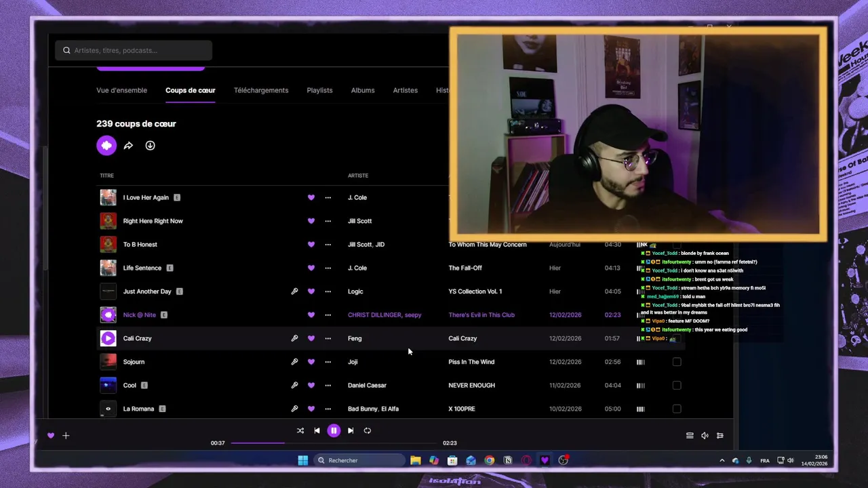Select the La Romana row checkbox
The height and width of the screenshot is (488, 868).
tap(677, 409)
